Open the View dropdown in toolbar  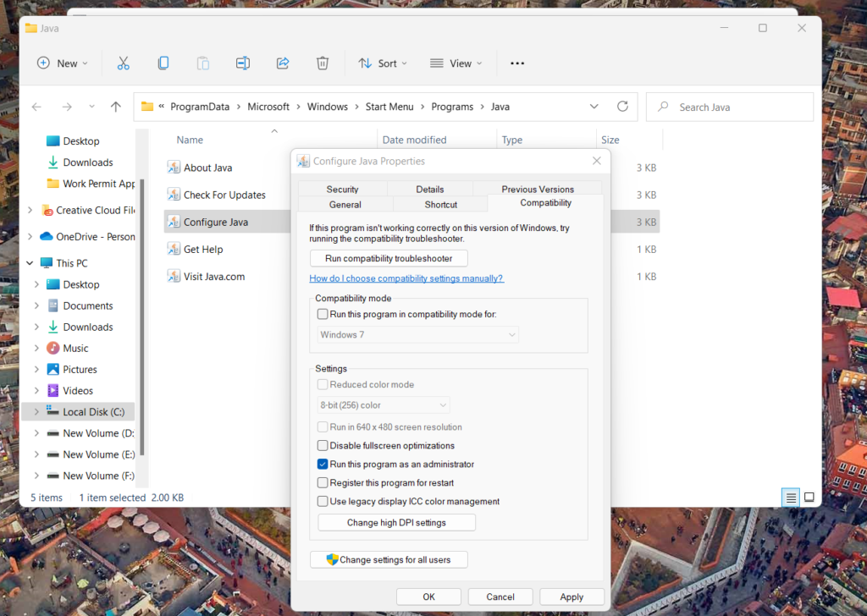click(x=456, y=63)
